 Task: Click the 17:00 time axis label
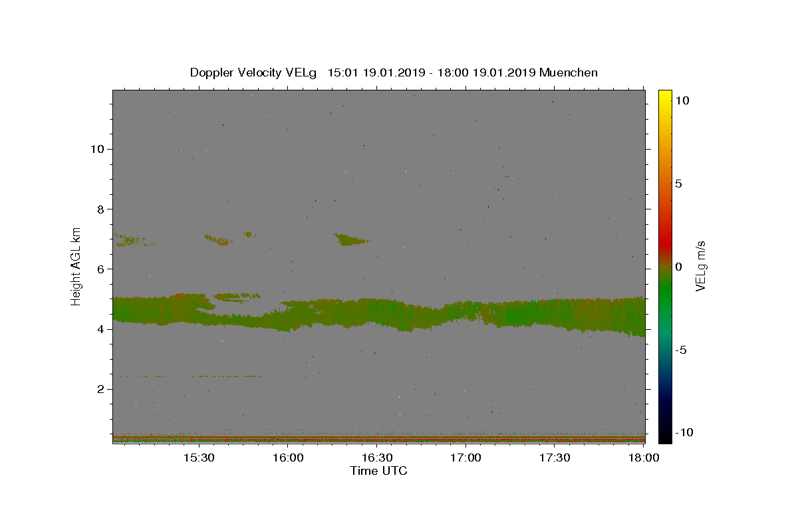point(465,458)
